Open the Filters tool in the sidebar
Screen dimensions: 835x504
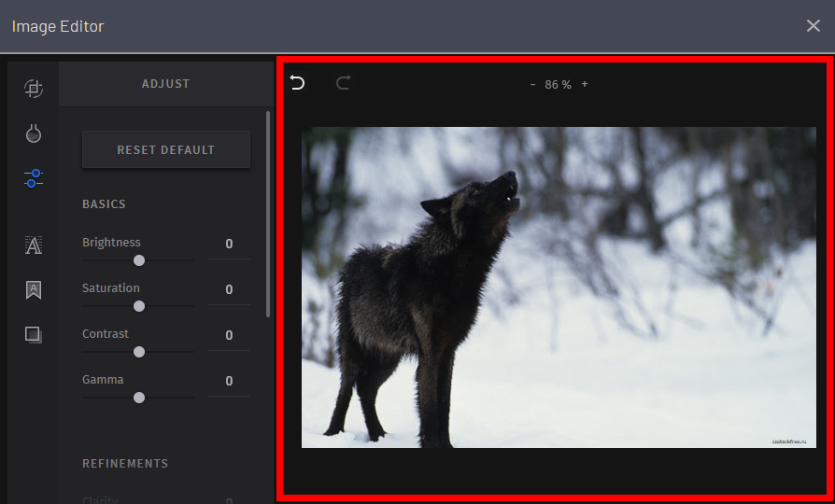(x=34, y=133)
